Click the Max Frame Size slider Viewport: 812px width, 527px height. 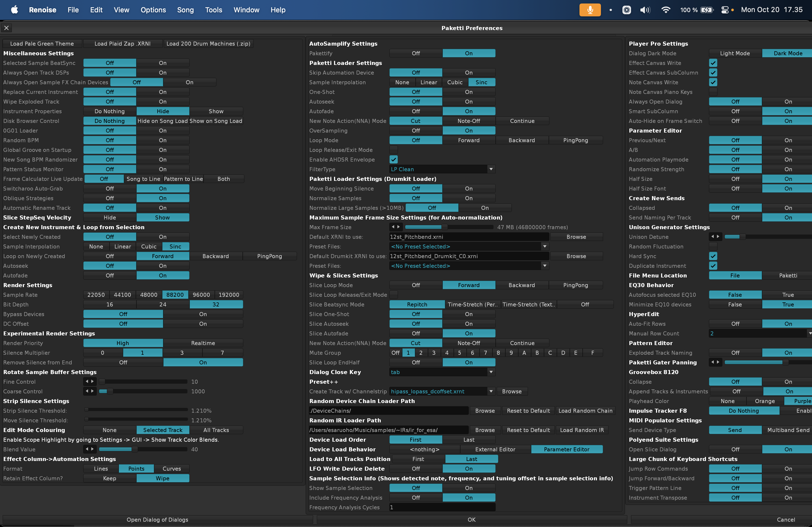(x=448, y=227)
